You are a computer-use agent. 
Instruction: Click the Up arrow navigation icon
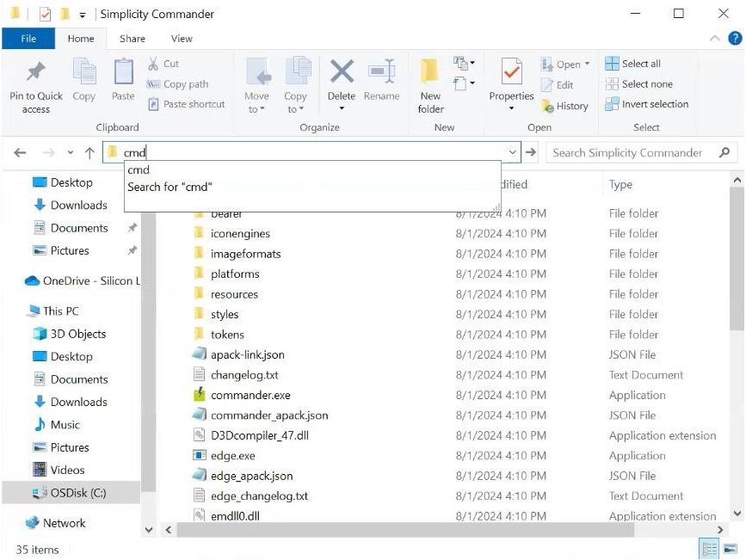coord(89,153)
